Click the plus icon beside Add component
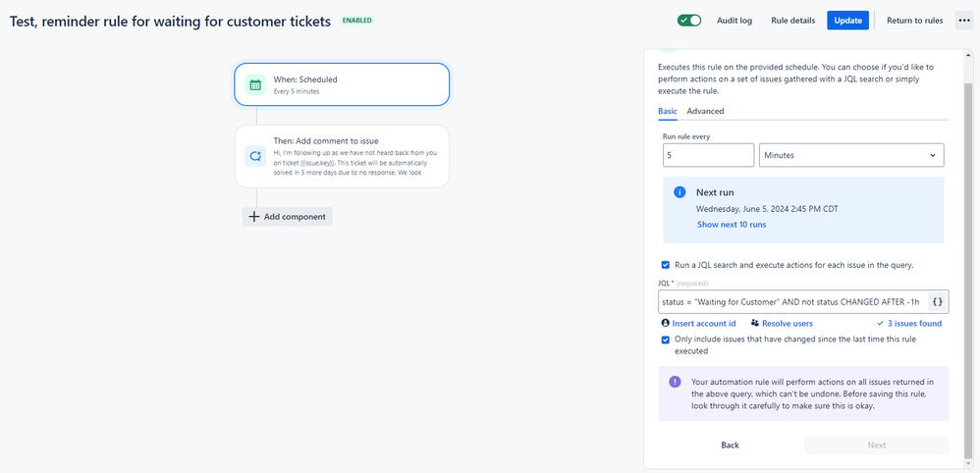 tap(254, 217)
